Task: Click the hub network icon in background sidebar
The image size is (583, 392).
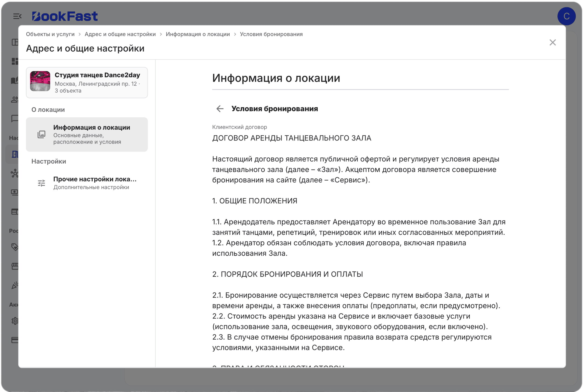Action: pyautogui.click(x=15, y=173)
